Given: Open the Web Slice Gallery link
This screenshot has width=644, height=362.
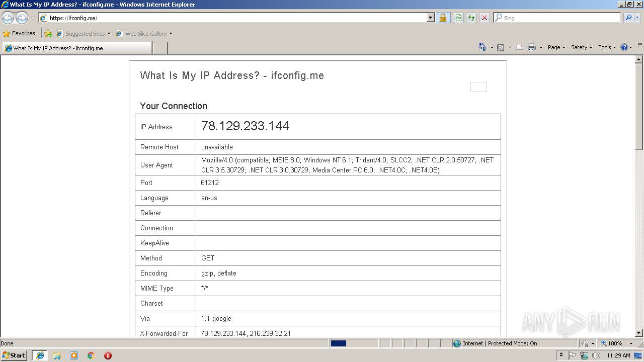Looking at the screenshot, I should coord(141,34).
